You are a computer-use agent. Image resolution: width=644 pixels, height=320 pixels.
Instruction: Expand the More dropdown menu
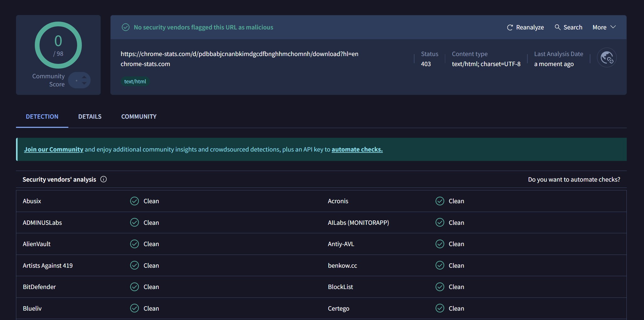click(604, 27)
